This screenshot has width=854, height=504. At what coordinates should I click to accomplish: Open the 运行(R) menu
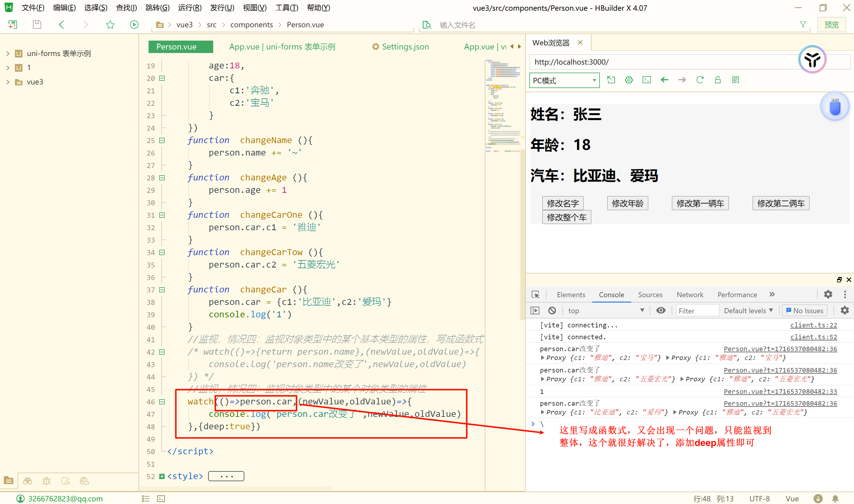189,7
